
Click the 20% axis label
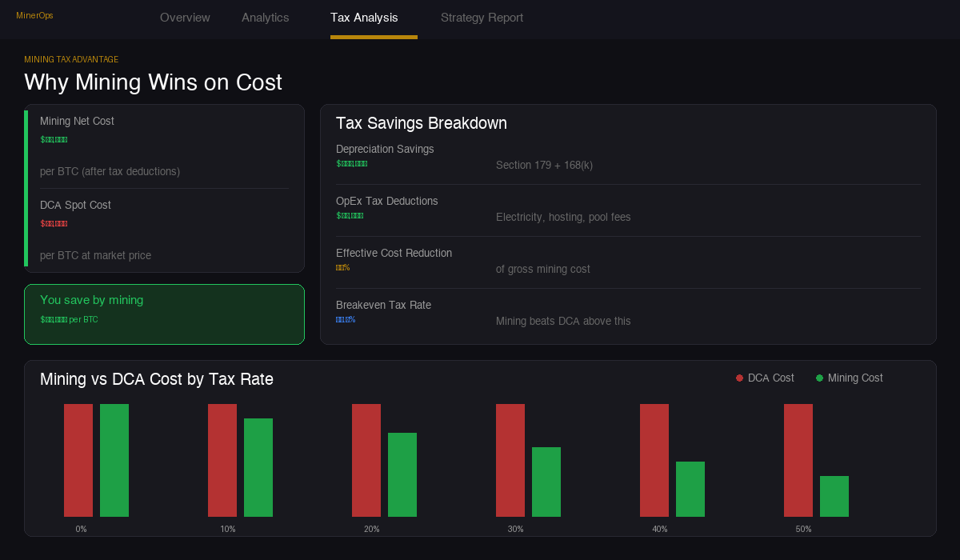click(372, 529)
